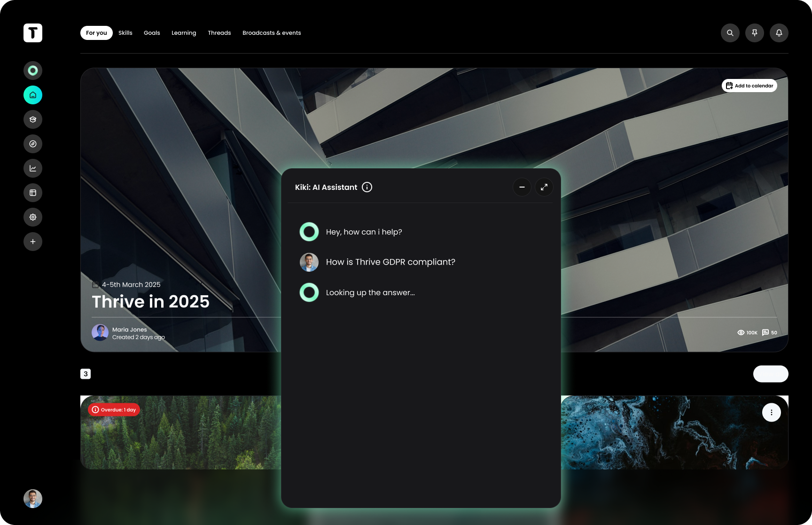The width and height of the screenshot is (812, 525).
Task: Click Add to calendar for Thrive in 2025
Action: (x=750, y=86)
